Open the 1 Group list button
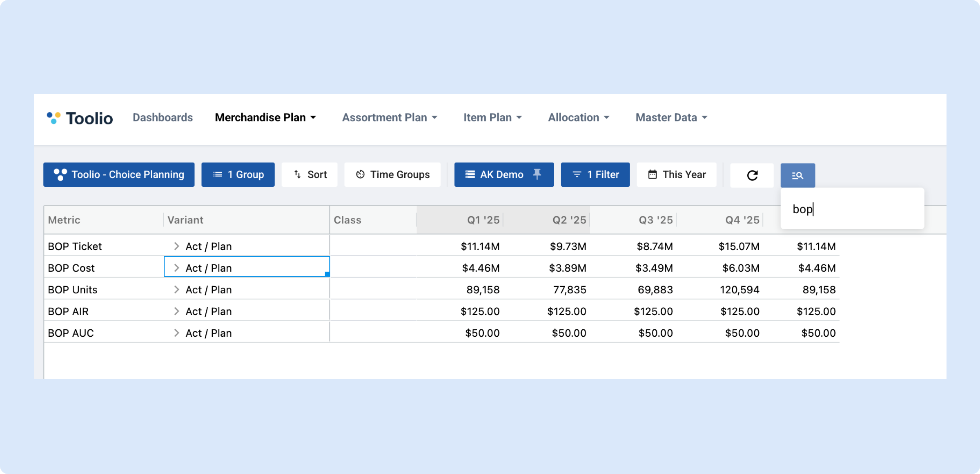The width and height of the screenshot is (980, 474). click(238, 175)
